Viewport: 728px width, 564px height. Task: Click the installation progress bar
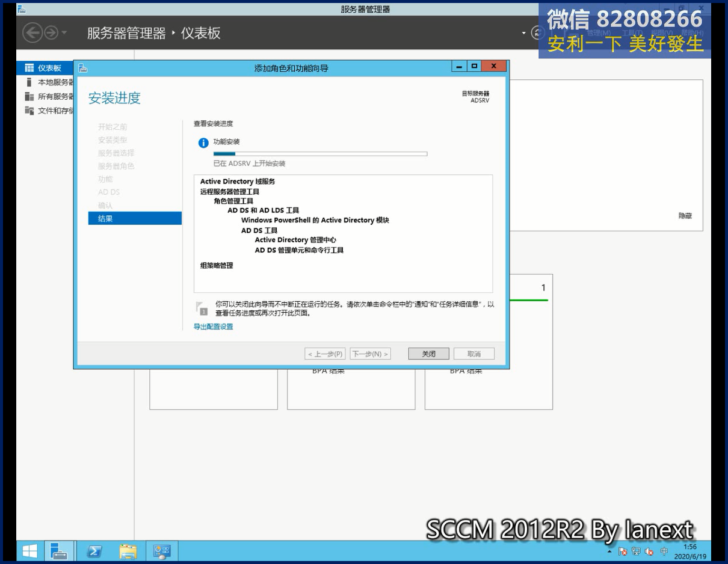click(320, 154)
